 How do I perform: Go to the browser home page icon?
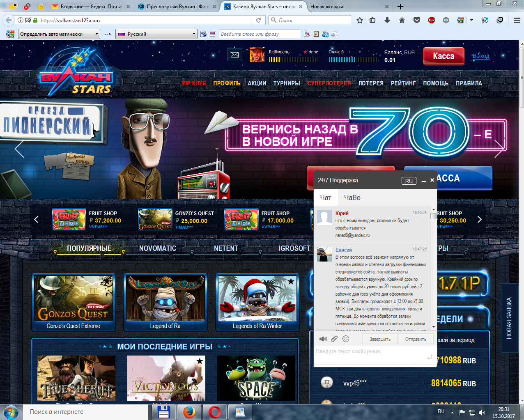point(402,20)
